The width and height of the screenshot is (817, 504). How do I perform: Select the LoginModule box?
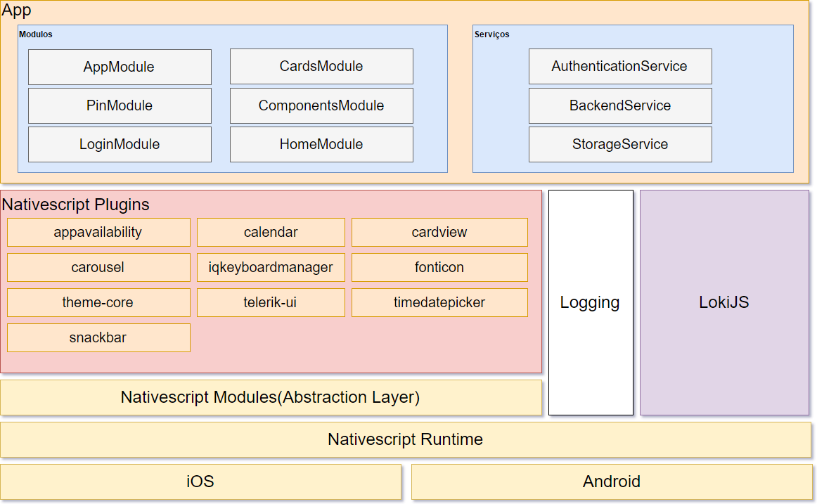point(120,144)
